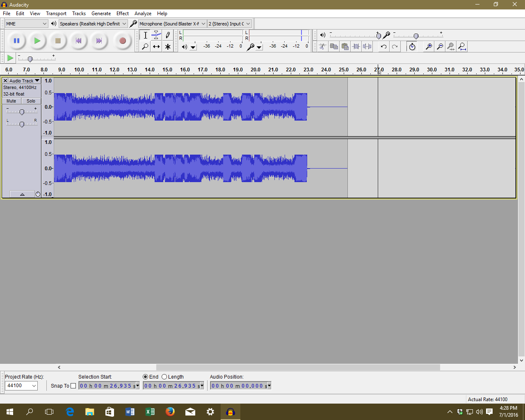Redo the last undone action
This screenshot has height=420, width=525.
(x=395, y=46)
